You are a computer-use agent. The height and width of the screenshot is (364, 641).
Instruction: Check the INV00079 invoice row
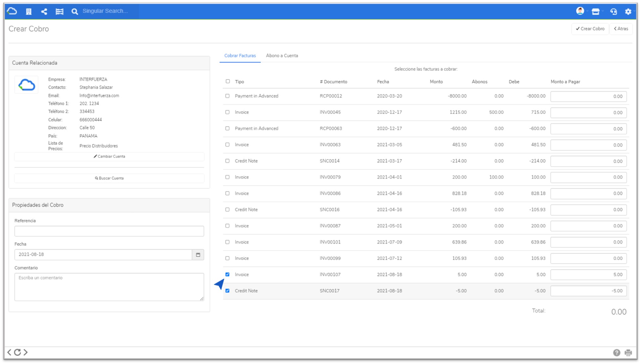click(228, 177)
